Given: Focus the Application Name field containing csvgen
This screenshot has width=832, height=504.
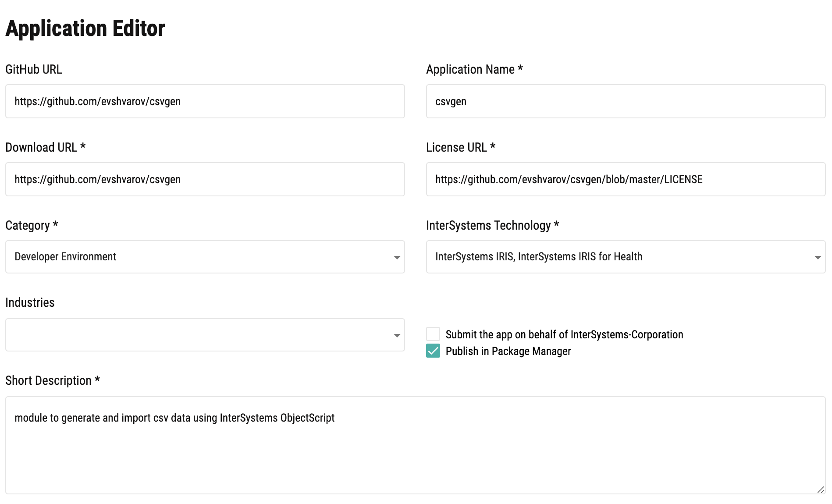Looking at the screenshot, I should coord(626,101).
